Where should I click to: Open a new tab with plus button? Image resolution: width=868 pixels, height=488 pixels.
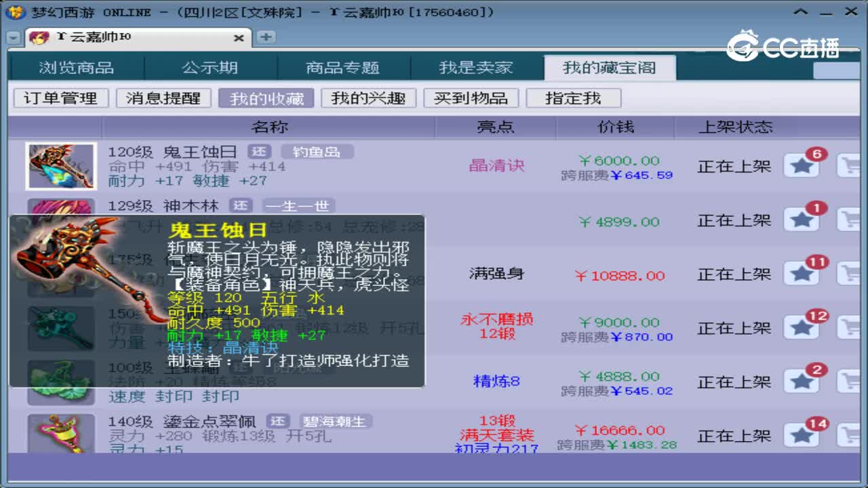pos(266,37)
